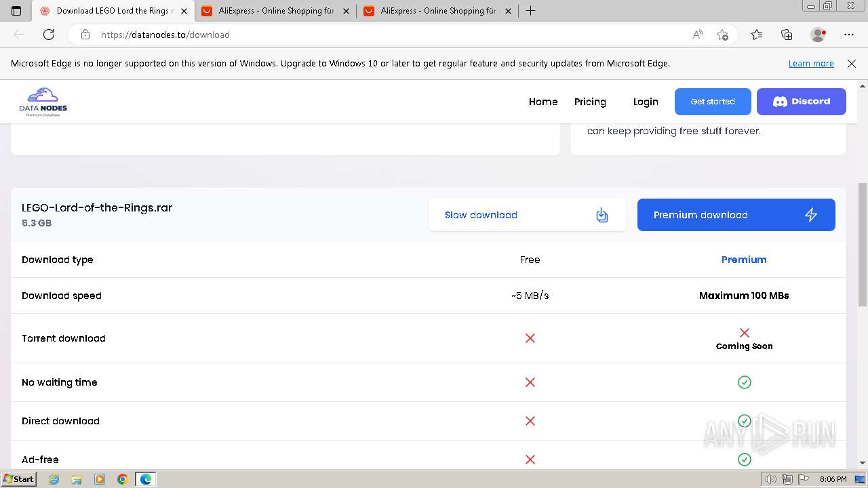The width and height of the screenshot is (868, 488).
Task: Click the ~5 MB/s speed value
Action: pyautogui.click(x=530, y=296)
